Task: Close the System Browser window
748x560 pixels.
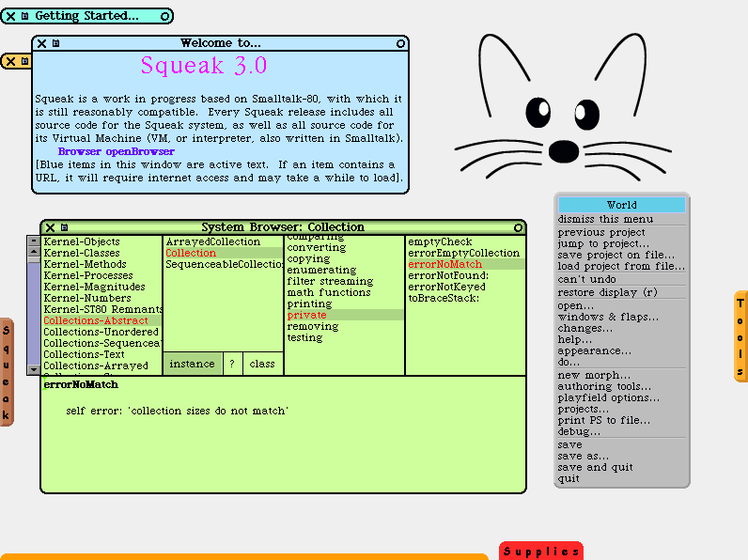Action: [x=50, y=227]
